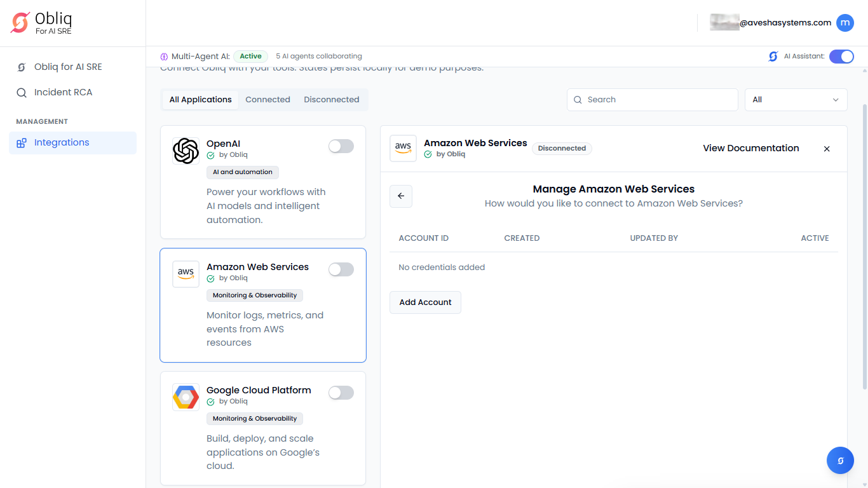This screenshot has height=488, width=868.
Task: Click the Google Cloud Platform logo
Action: click(x=186, y=398)
